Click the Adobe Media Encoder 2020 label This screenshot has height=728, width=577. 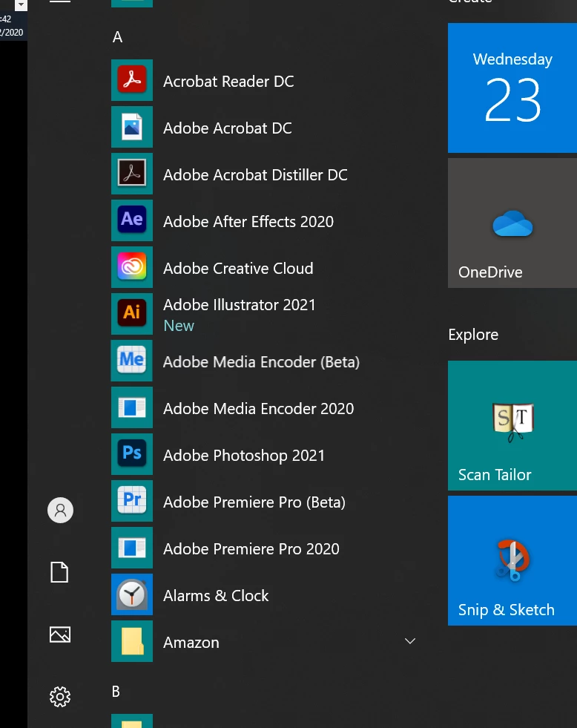pyautogui.click(x=259, y=409)
